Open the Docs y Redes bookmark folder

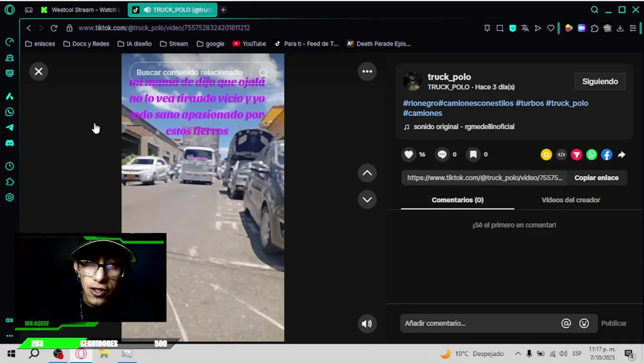click(86, 44)
